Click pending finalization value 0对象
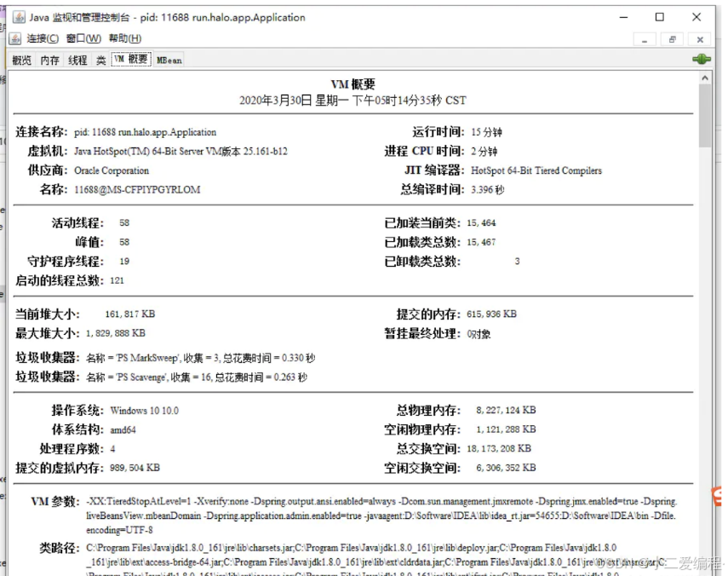 (479, 333)
